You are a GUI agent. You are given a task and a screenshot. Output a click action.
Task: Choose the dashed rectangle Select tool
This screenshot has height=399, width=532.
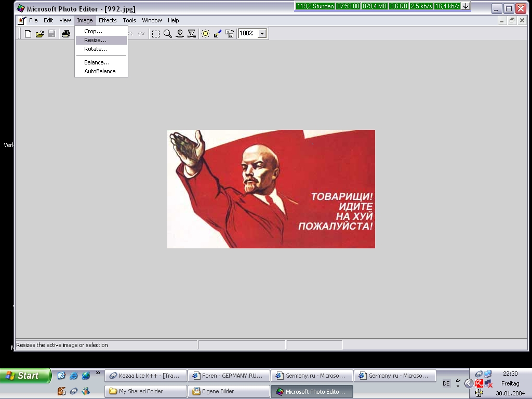tap(156, 34)
